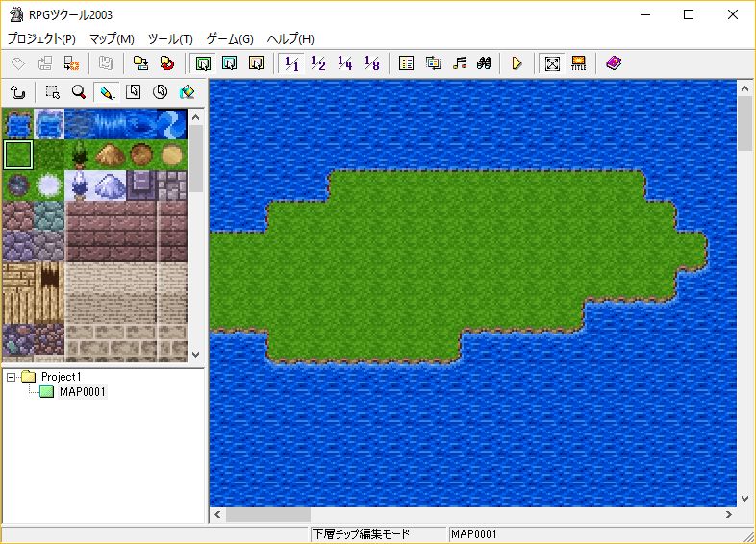The height and width of the screenshot is (544, 756).
Task: Collapse the Project1 tree node
Action: click(x=12, y=378)
